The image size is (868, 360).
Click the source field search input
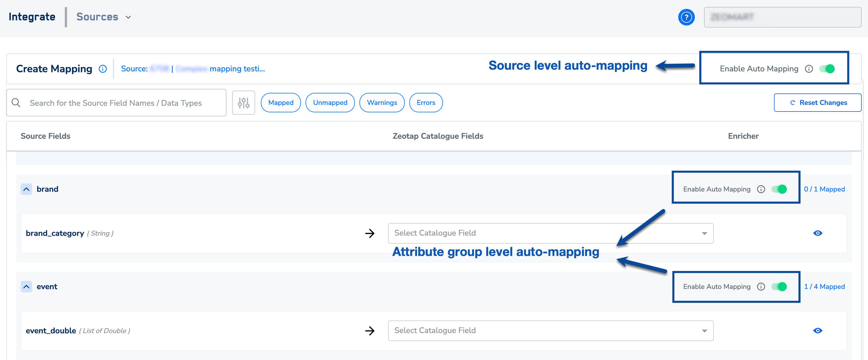click(121, 103)
